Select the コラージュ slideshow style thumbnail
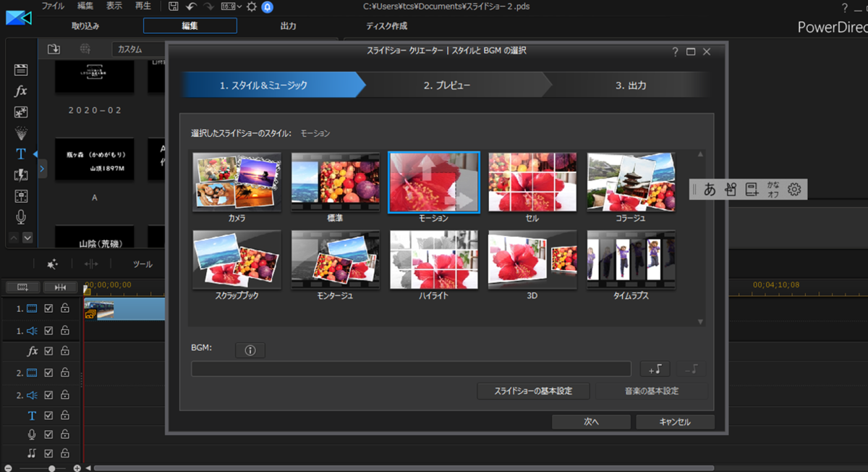 [x=631, y=182]
